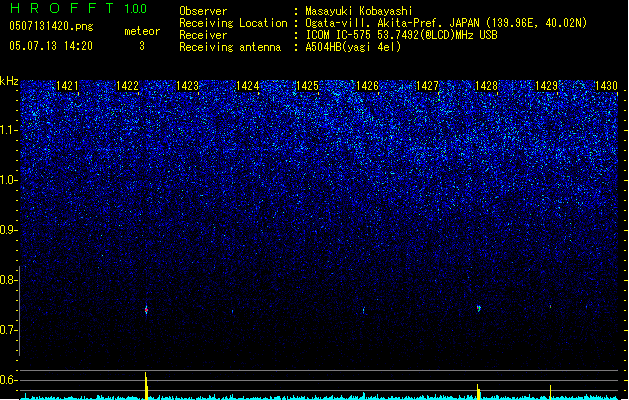Image resolution: width=629 pixels, height=400 pixels.
Task: Click the kHz axis unit label
Action: tap(9, 81)
